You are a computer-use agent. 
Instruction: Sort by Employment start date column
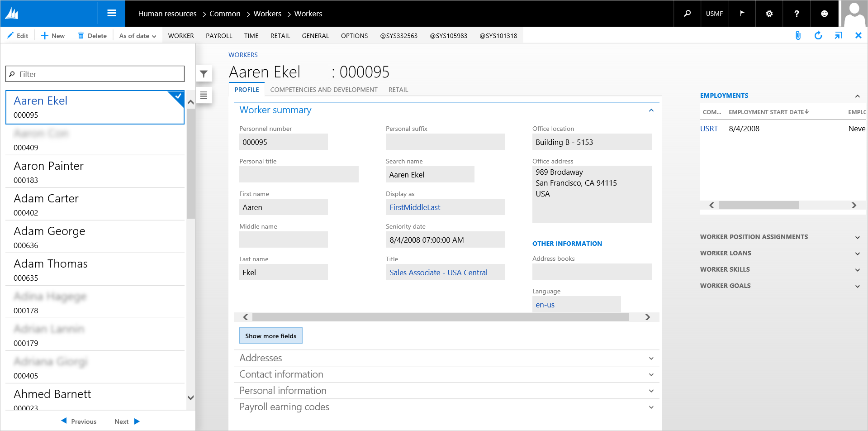[x=768, y=112]
